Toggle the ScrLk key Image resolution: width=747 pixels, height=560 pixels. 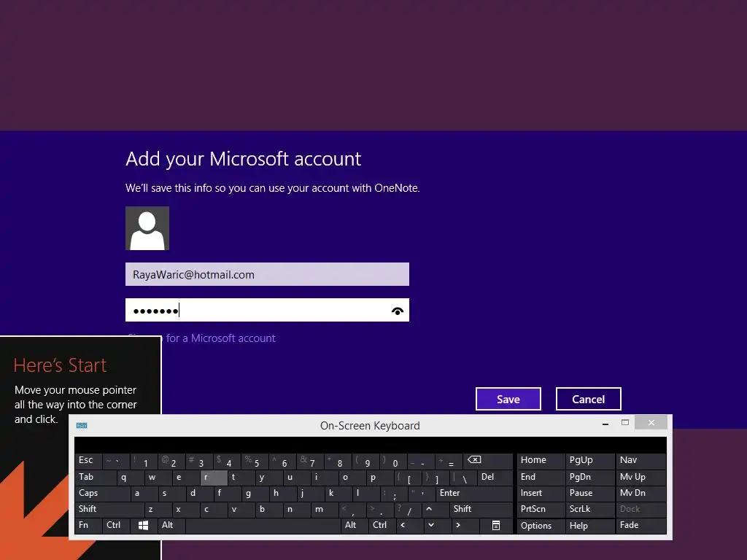click(x=590, y=510)
